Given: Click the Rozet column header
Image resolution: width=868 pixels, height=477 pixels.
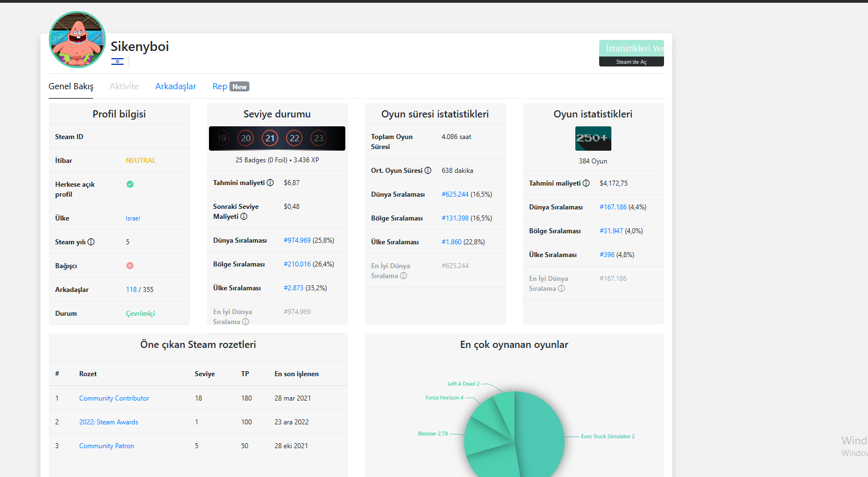Looking at the screenshot, I should (x=88, y=374).
